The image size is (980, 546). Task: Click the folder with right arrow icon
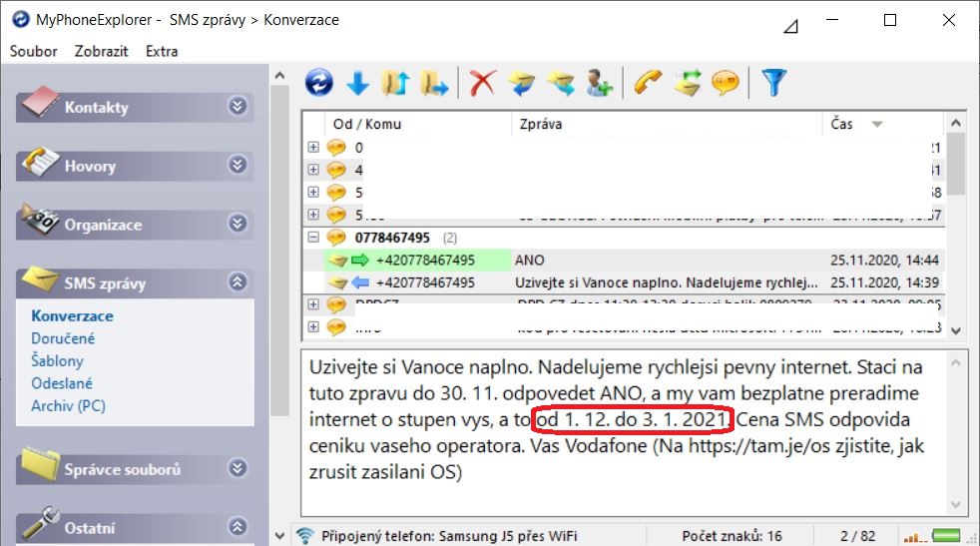pos(433,84)
